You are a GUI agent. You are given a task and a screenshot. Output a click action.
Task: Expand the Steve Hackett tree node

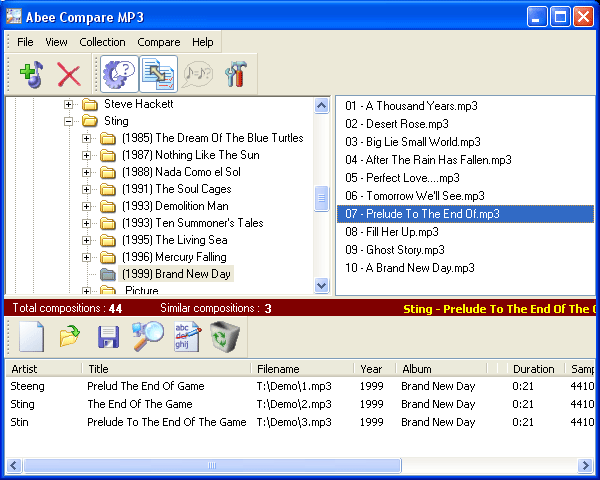click(68, 104)
